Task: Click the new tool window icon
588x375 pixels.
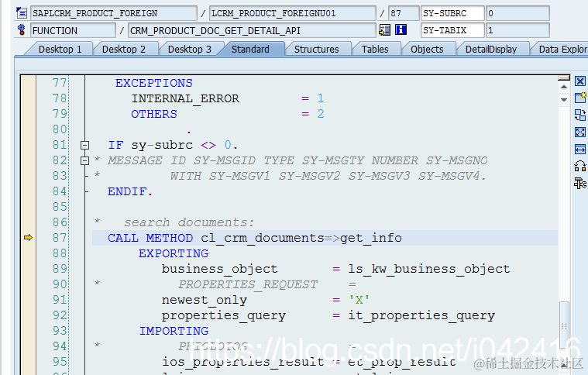Action: coord(580,98)
